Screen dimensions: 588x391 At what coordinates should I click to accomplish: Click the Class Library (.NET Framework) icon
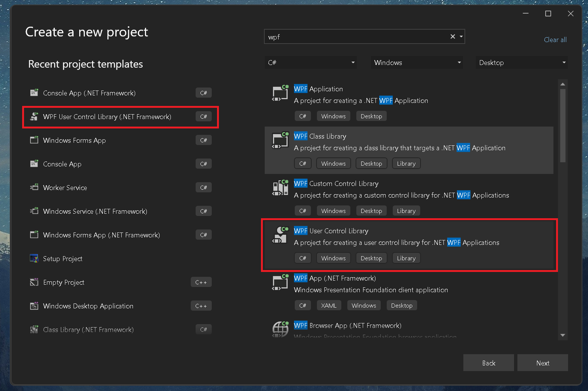tap(34, 329)
